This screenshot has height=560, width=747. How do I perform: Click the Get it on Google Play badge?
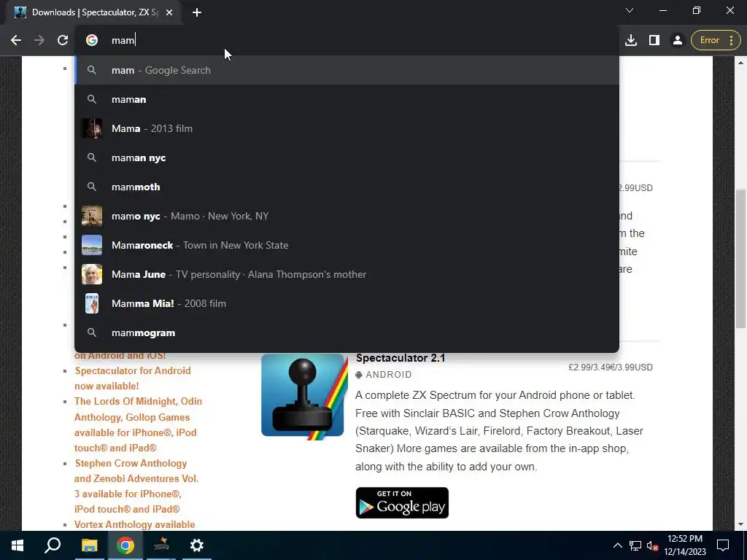click(x=402, y=503)
